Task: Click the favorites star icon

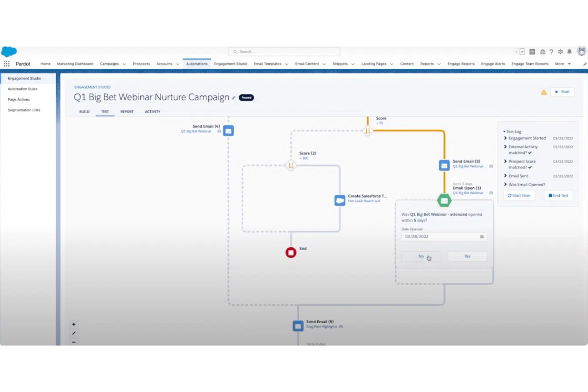Action: [516, 52]
